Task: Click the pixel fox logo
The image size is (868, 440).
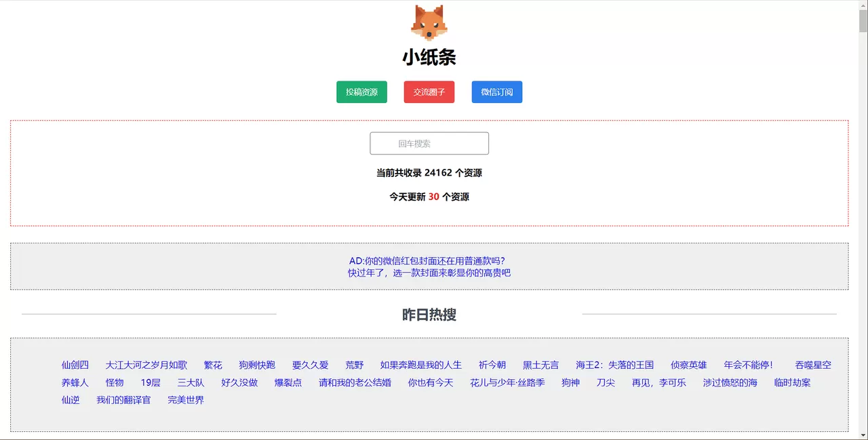Action: 429,24
